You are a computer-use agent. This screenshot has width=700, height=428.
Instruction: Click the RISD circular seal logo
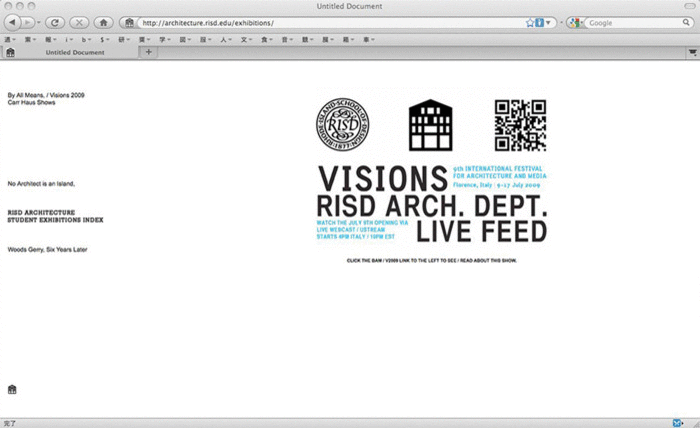tap(342, 125)
